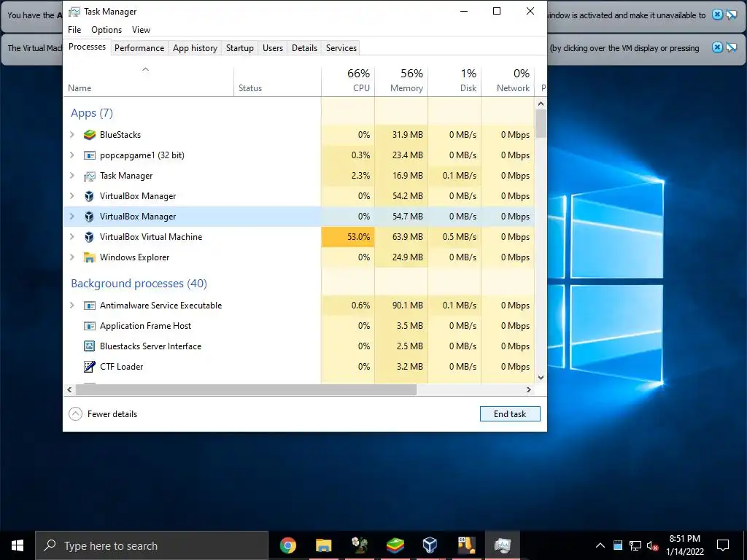Sort processes by CPU column
Viewport: 747px width, 560px height.
pyautogui.click(x=348, y=80)
